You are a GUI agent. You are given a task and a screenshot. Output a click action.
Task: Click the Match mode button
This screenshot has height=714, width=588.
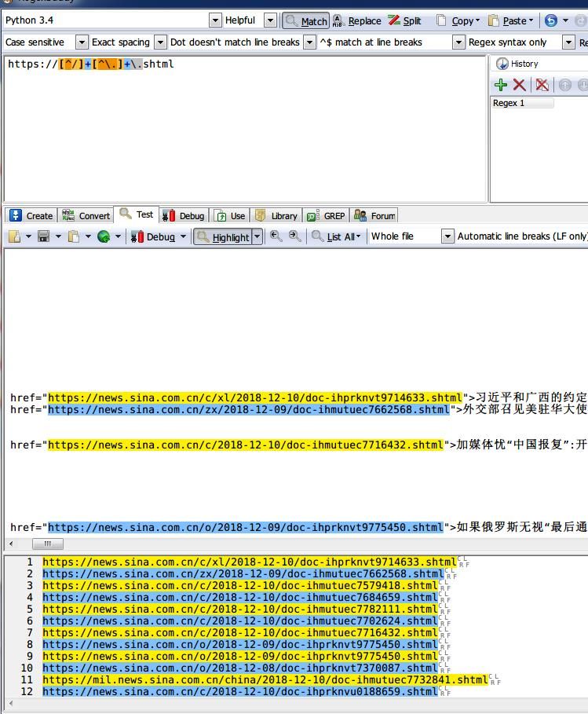306,21
